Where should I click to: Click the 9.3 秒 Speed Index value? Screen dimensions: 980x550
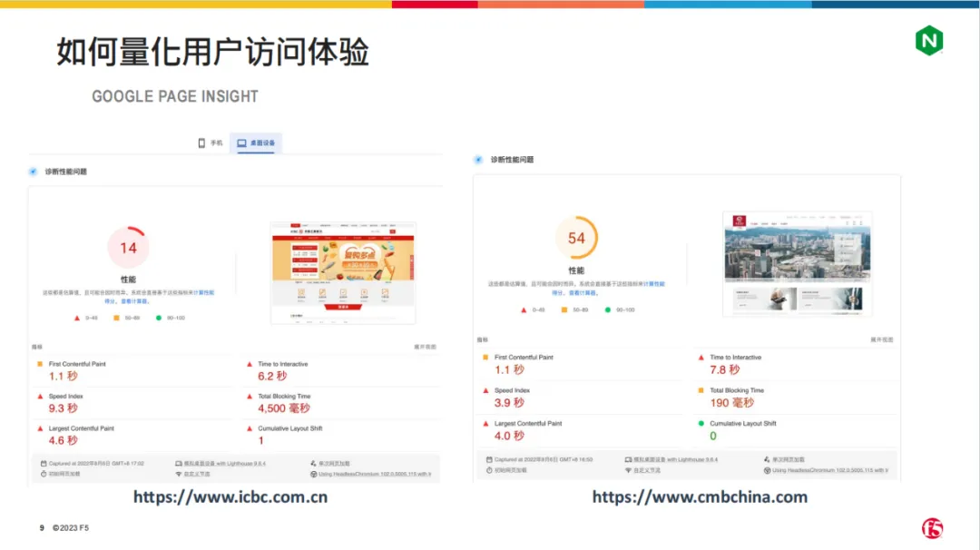tap(64, 408)
